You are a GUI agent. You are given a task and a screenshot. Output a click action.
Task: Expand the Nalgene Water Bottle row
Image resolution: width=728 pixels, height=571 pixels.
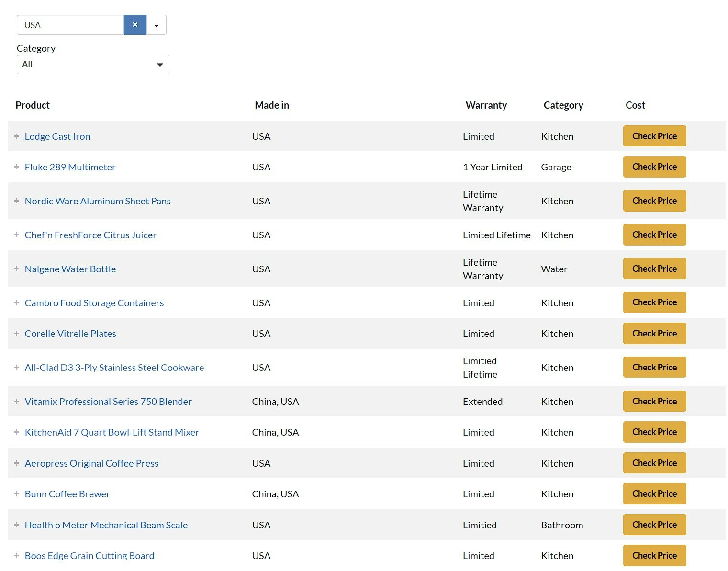click(16, 269)
